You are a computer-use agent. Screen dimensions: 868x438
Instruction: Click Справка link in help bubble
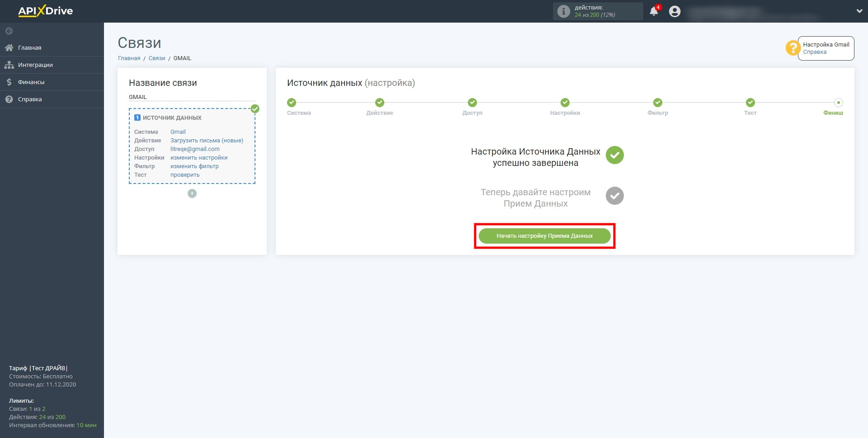point(815,52)
